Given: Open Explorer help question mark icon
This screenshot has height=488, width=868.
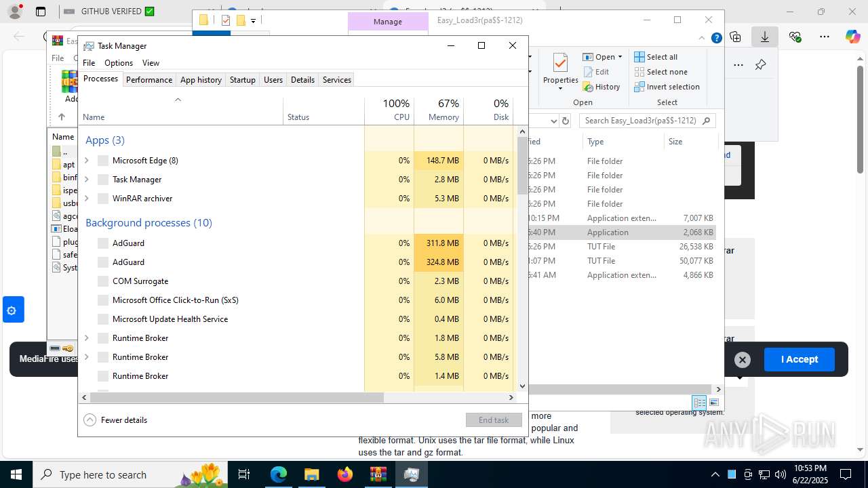Looking at the screenshot, I should pyautogui.click(x=716, y=39).
